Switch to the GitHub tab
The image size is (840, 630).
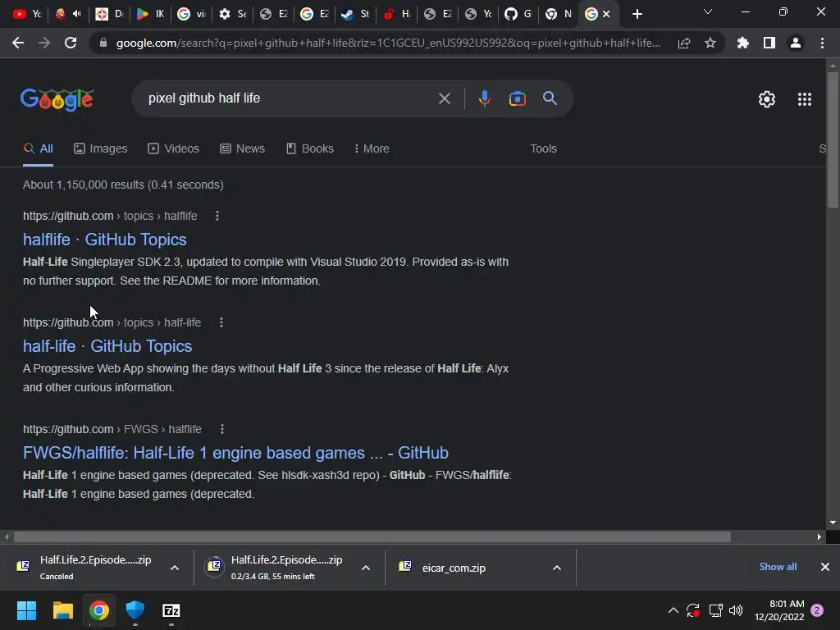pyautogui.click(x=518, y=14)
